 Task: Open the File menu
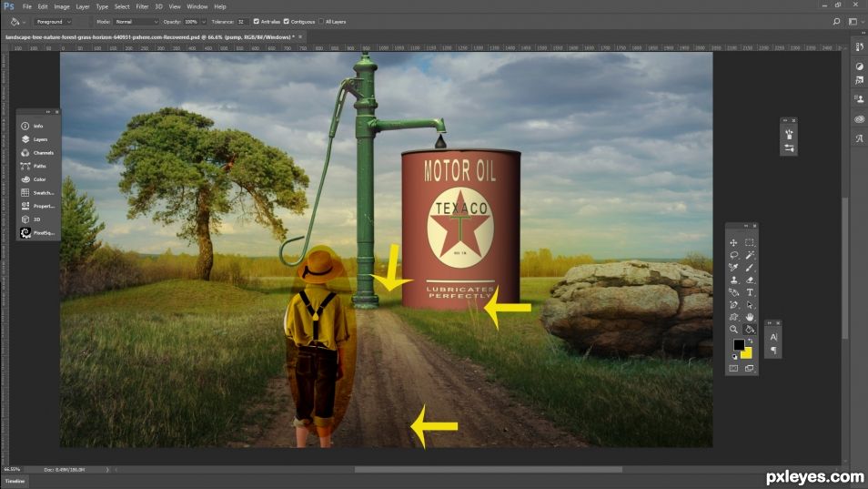click(27, 6)
